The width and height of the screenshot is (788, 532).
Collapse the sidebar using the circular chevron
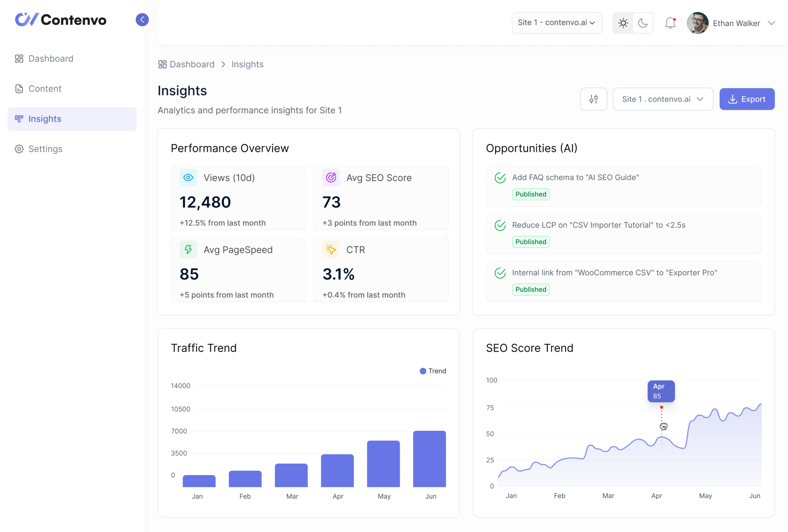(x=143, y=19)
